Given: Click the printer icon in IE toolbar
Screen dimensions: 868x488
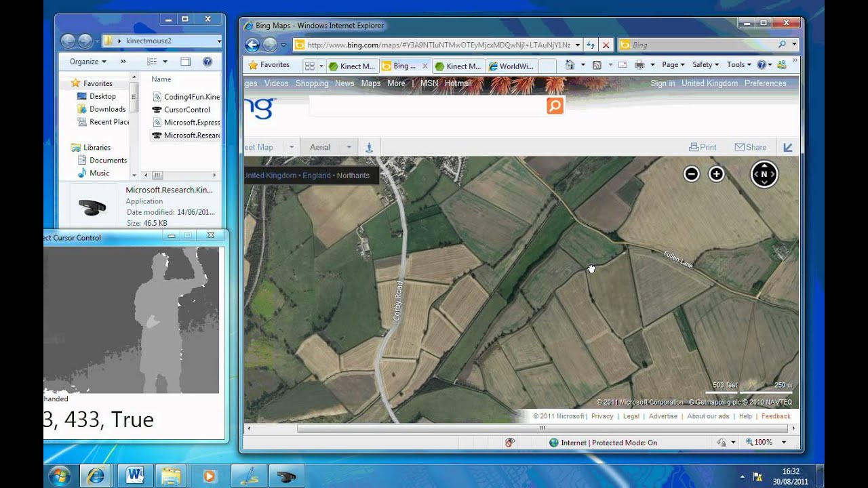Looking at the screenshot, I should coord(639,65).
